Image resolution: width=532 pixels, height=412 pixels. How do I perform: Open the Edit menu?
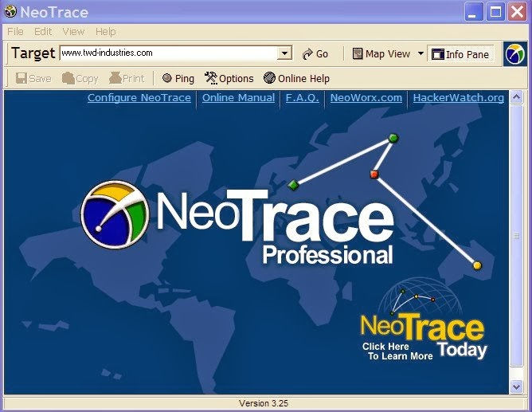[43, 32]
